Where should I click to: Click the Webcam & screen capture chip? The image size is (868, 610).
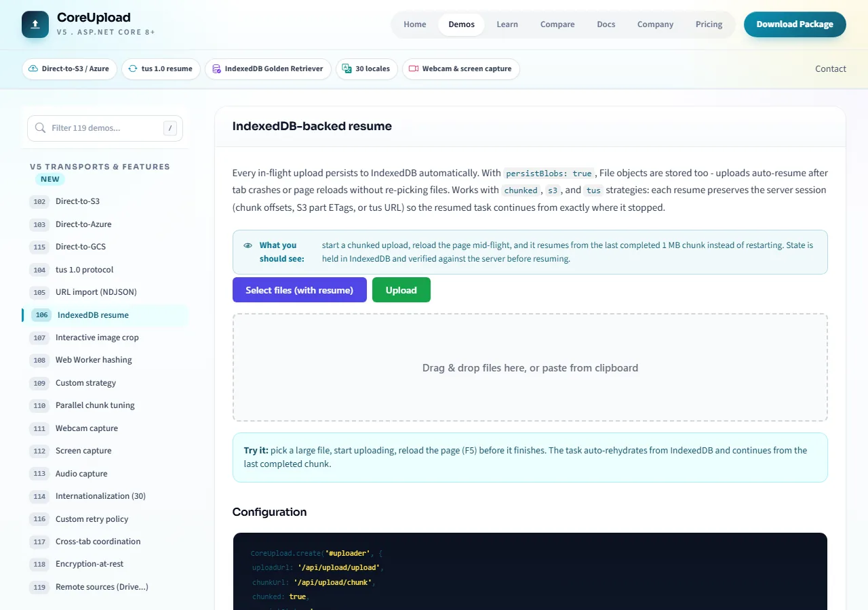click(461, 68)
